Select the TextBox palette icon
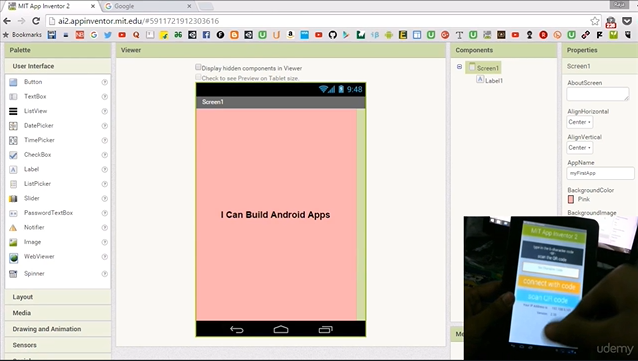 point(13,96)
